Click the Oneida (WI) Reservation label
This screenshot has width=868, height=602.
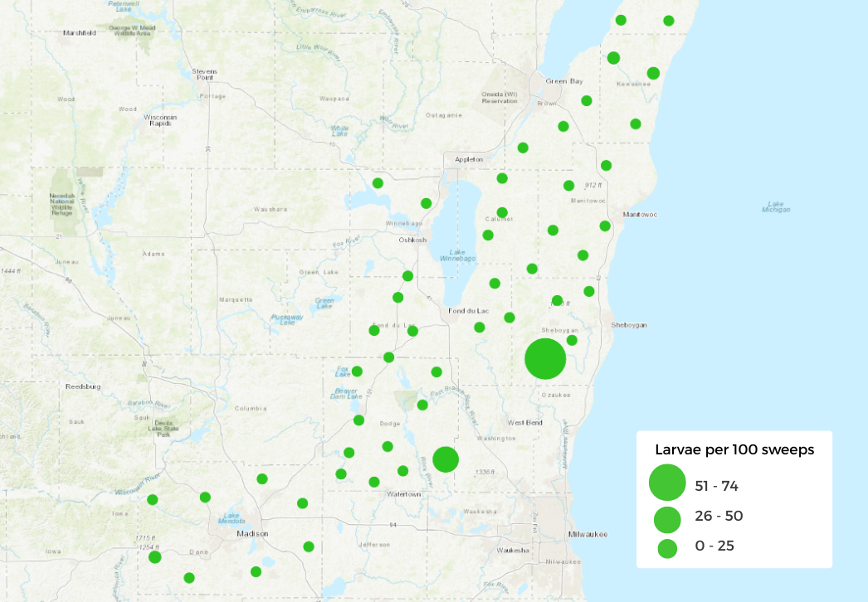coord(498,100)
